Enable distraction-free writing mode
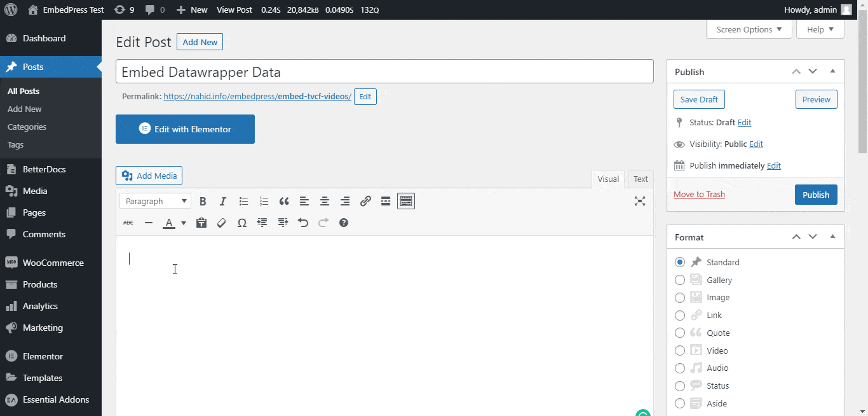The image size is (868, 416). [640, 201]
